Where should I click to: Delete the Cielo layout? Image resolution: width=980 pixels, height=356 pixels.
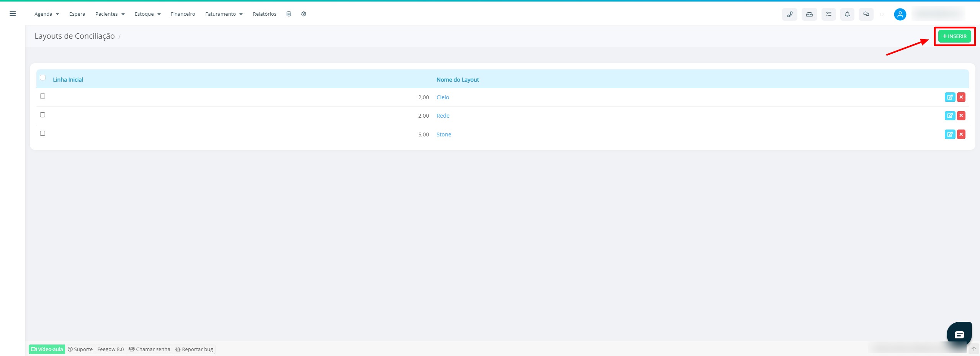click(x=961, y=97)
